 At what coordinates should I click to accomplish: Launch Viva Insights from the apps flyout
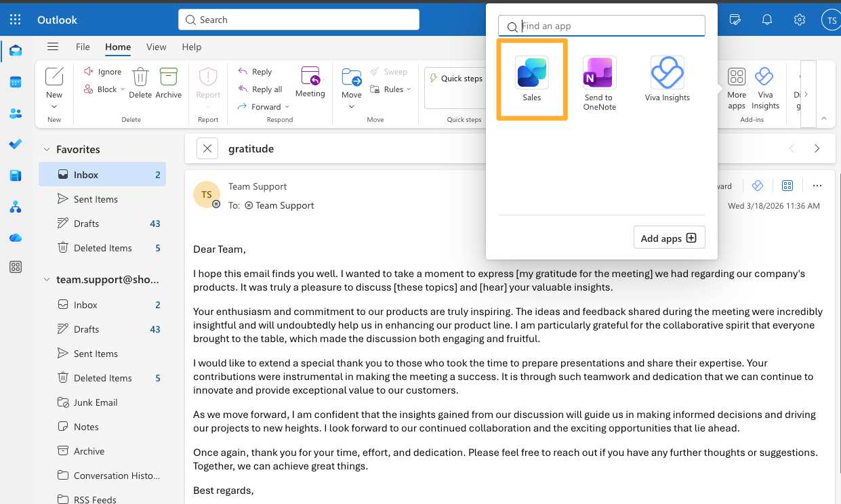point(667,78)
